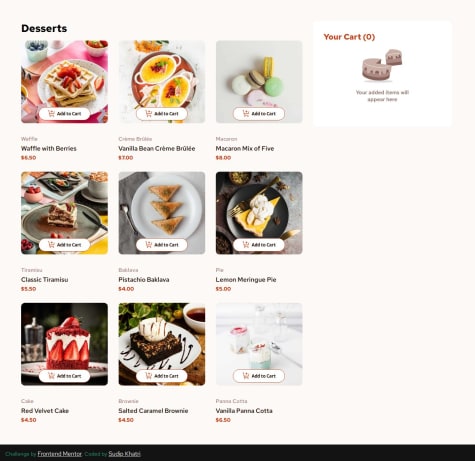The image size is (475, 461).
Task: Click the Salted Caramel Brownie title
Action: click(153, 411)
